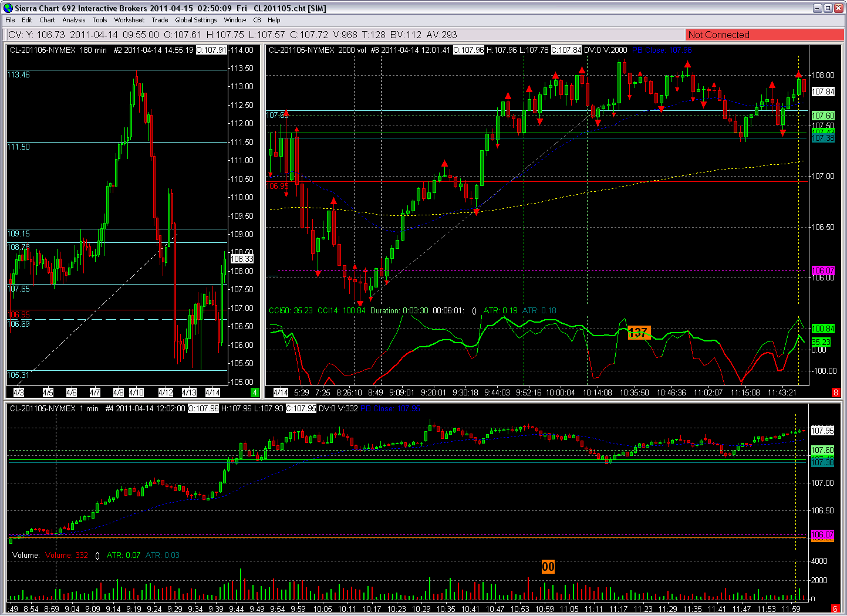847x616 pixels.
Task: Open the CB menu
Action: [257, 20]
